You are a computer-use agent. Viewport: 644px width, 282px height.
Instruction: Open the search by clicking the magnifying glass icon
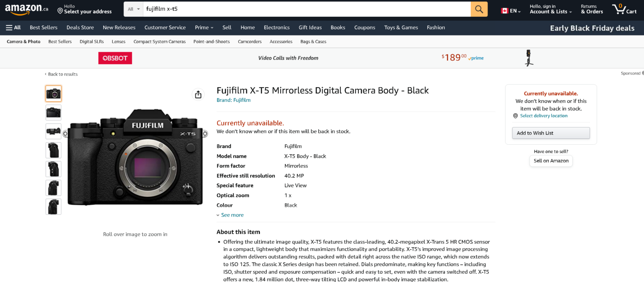pyautogui.click(x=479, y=8)
